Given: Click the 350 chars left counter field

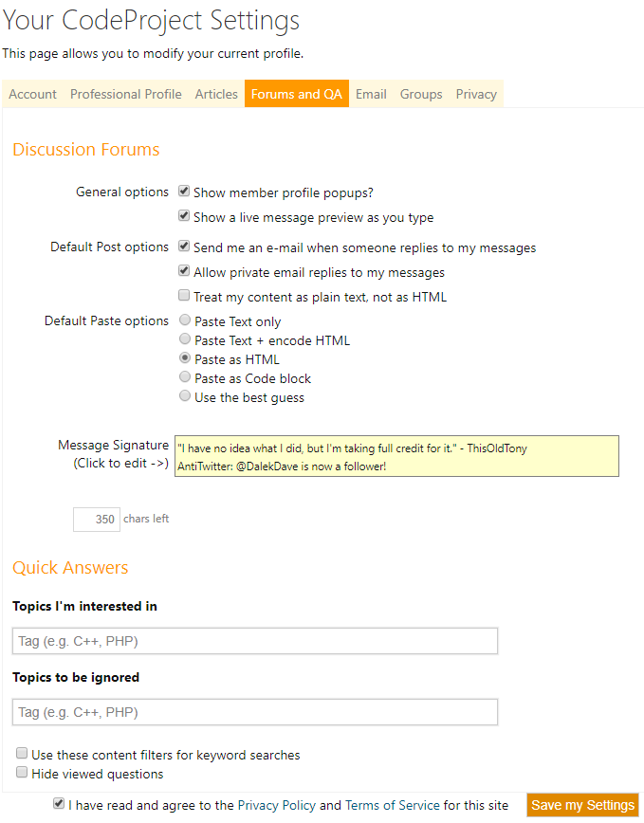Looking at the screenshot, I should 97,520.
